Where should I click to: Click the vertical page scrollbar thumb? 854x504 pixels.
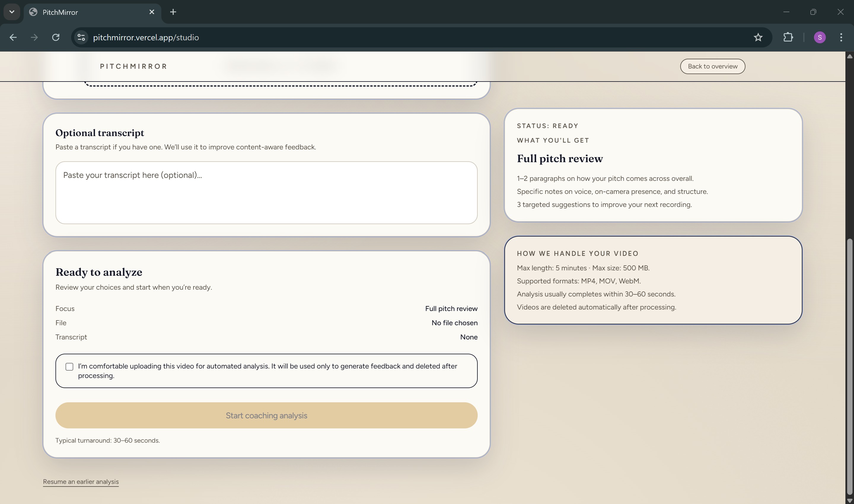(849, 367)
